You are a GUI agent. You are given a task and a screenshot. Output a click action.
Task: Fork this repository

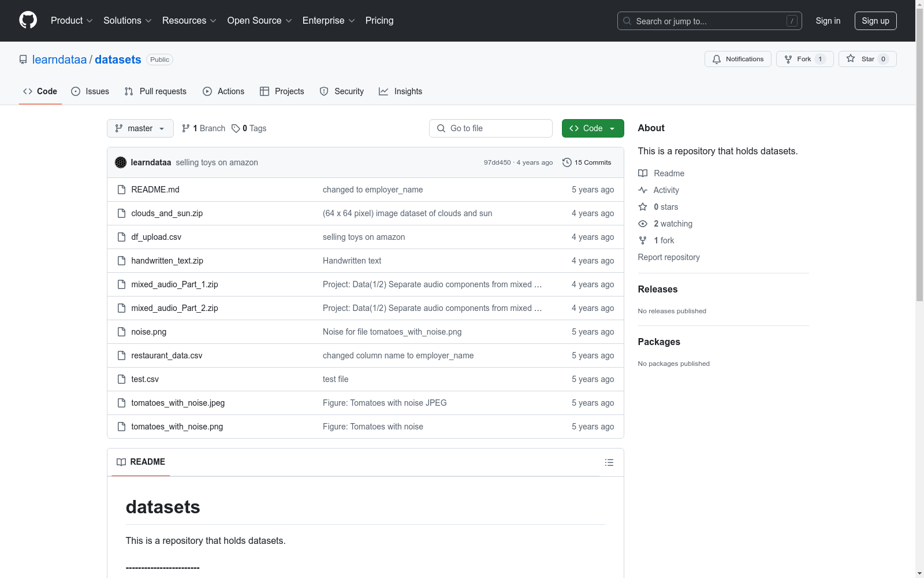tap(804, 59)
